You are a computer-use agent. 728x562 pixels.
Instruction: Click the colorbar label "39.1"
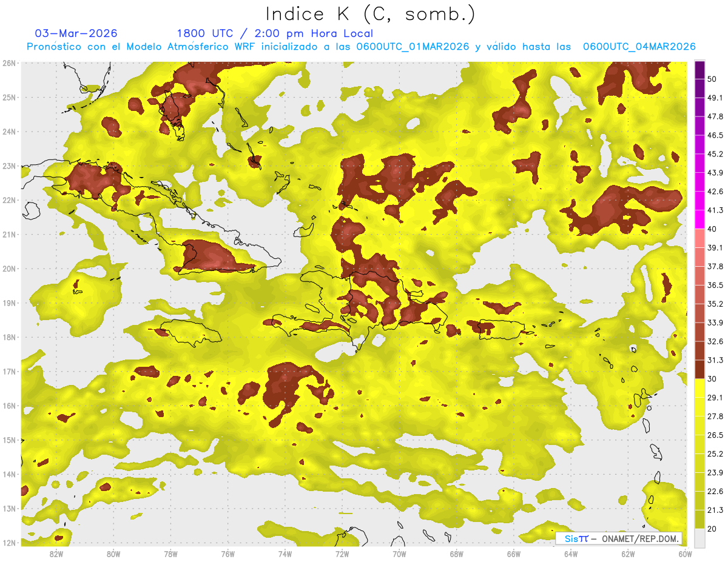(715, 248)
